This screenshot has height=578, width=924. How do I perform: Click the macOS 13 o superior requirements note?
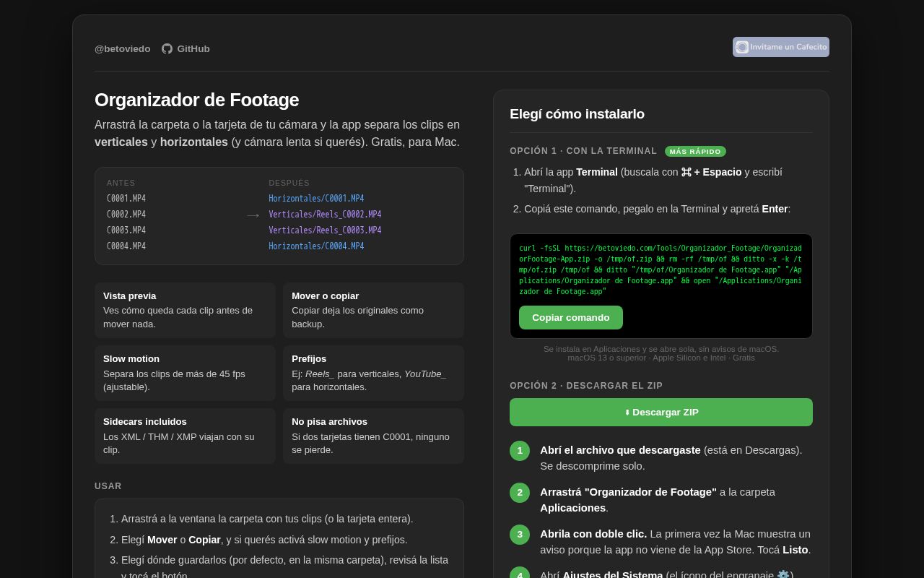[x=661, y=358]
